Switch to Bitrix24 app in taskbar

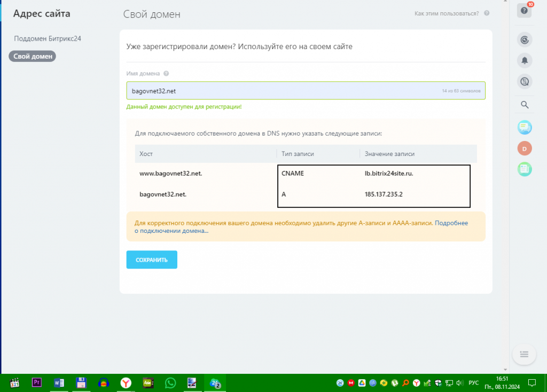(215, 383)
